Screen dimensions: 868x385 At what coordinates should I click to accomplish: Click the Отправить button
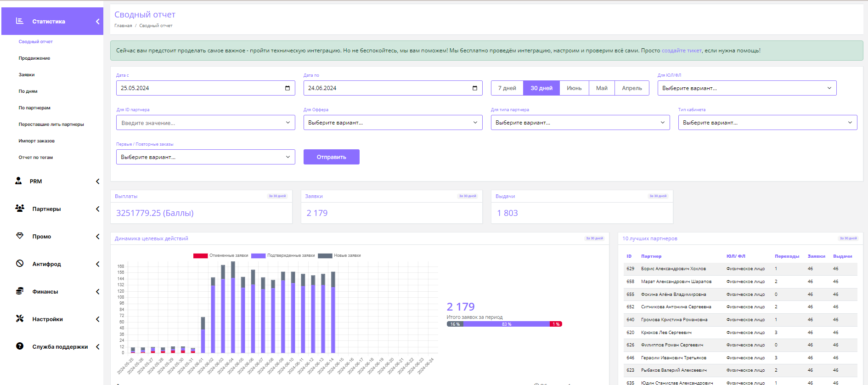(x=332, y=157)
